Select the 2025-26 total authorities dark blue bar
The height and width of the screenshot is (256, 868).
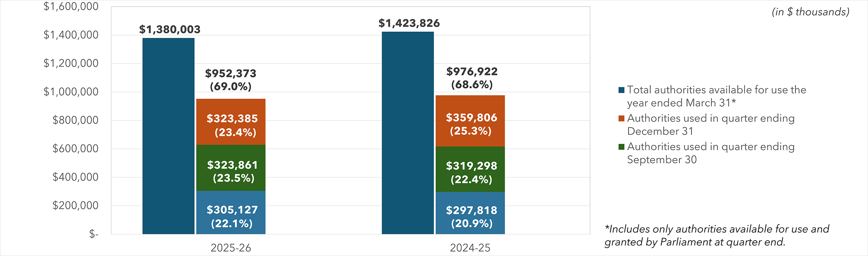click(168, 136)
